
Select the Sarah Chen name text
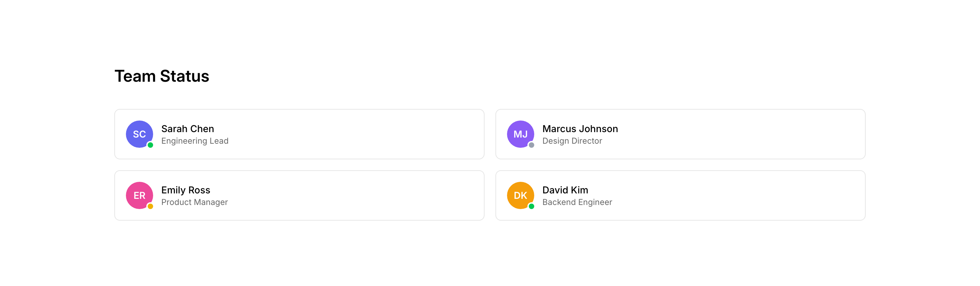tap(187, 129)
